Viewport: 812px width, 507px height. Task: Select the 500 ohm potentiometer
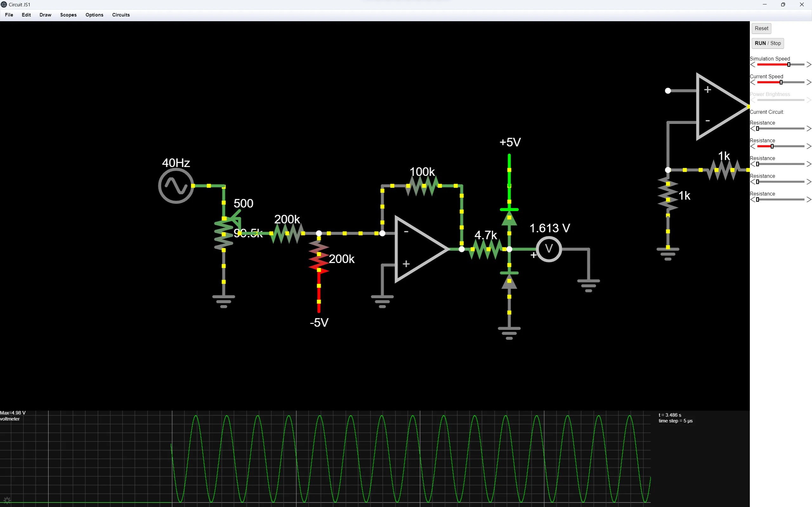coord(224,233)
